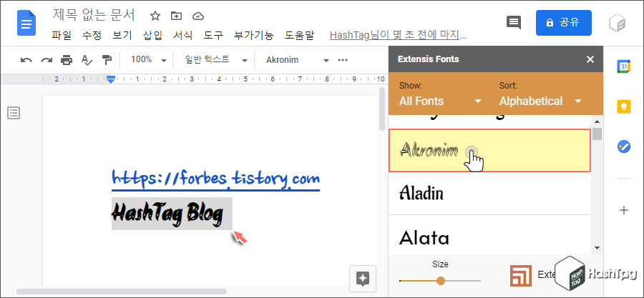This screenshot has height=298, width=644.
Task: Run spelling and grammar check
Action: coord(87,60)
